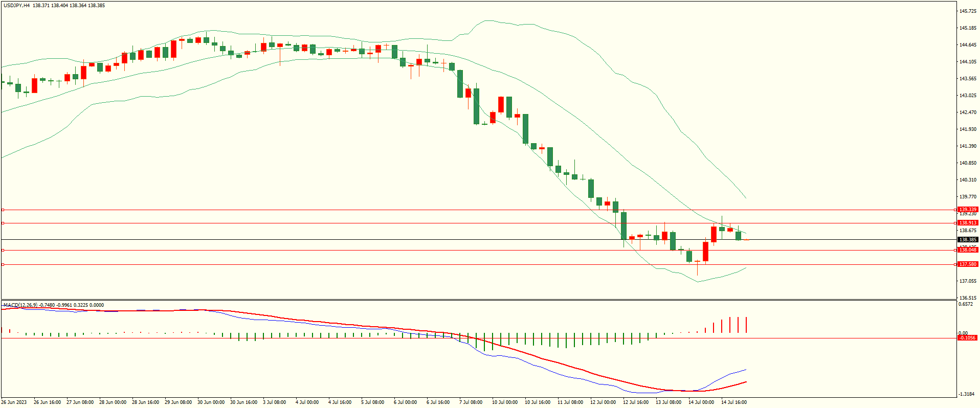This screenshot has width=980, height=408.
Task: Click the 28 Jun 00:00 time label
Action: 113,402
